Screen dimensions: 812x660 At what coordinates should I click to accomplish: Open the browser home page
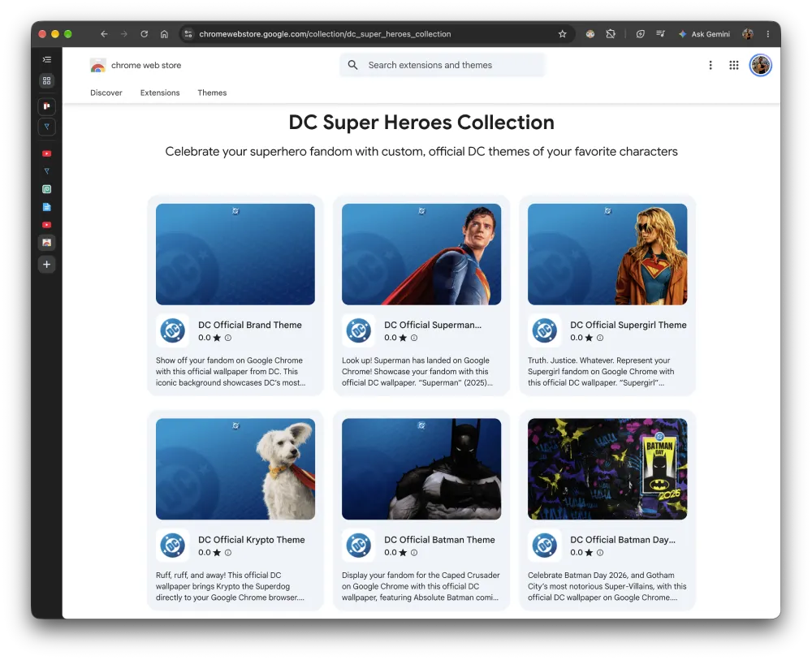coord(164,34)
